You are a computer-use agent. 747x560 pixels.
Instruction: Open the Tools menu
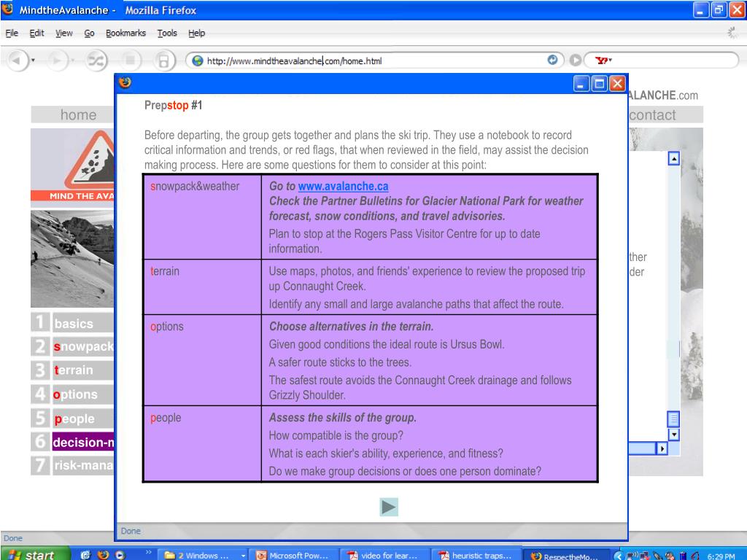pyautogui.click(x=167, y=33)
